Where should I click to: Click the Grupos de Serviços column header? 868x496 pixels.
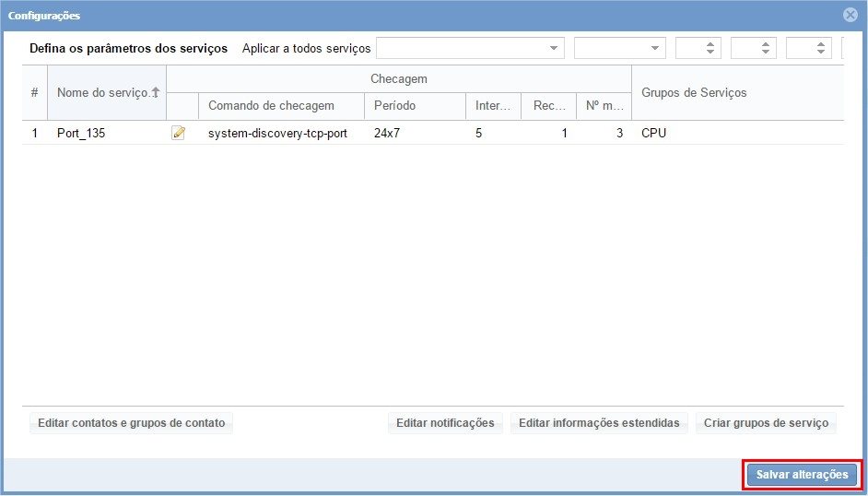[694, 92]
